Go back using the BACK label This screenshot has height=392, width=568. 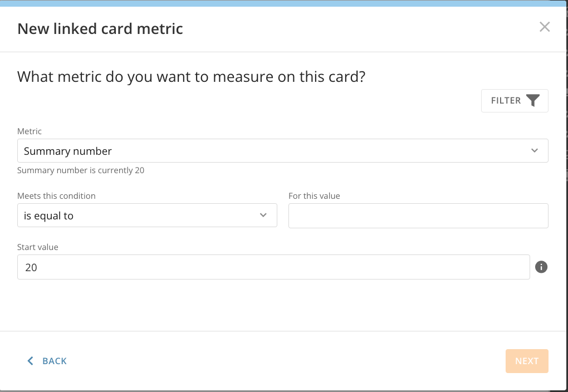coord(55,361)
